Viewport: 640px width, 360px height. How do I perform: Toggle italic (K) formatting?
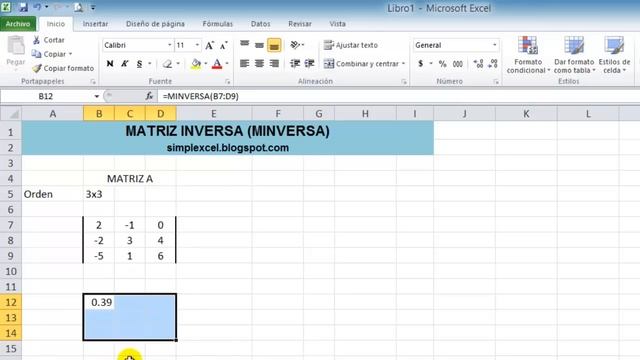point(124,64)
